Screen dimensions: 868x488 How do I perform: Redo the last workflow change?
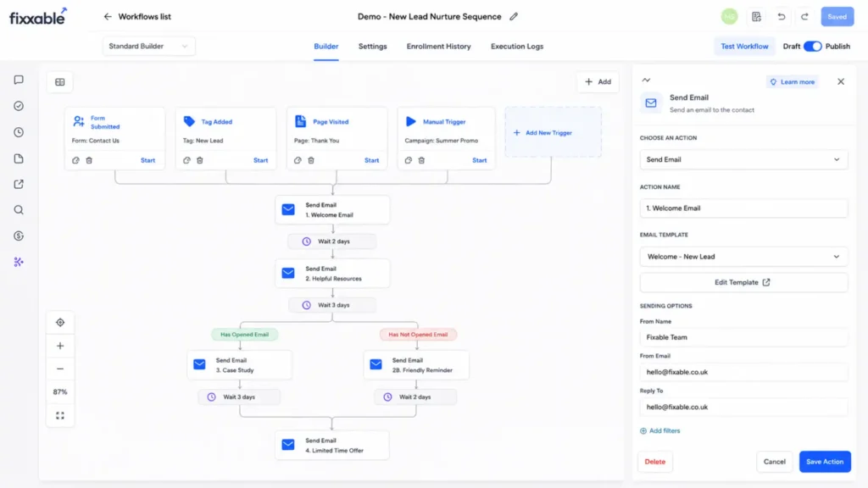(x=805, y=17)
